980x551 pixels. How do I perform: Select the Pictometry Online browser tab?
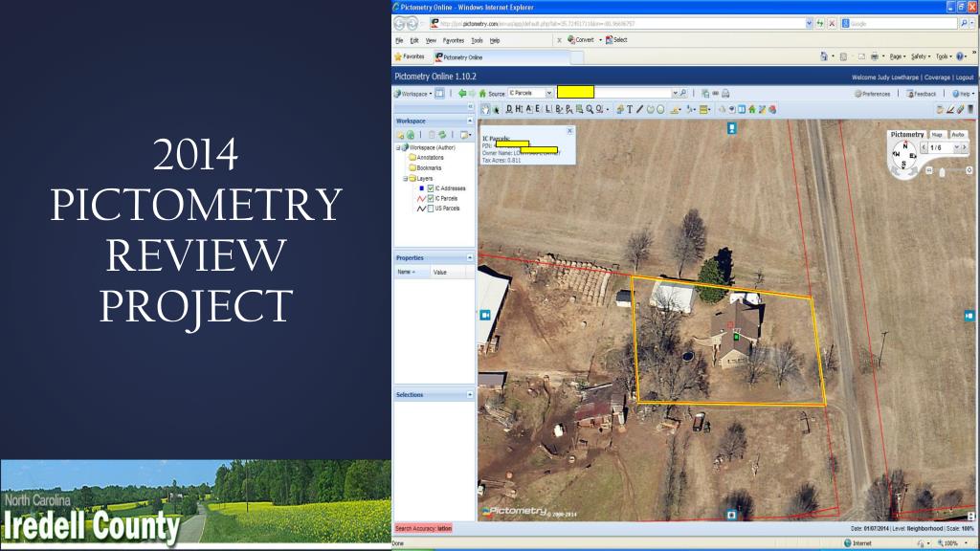501,56
